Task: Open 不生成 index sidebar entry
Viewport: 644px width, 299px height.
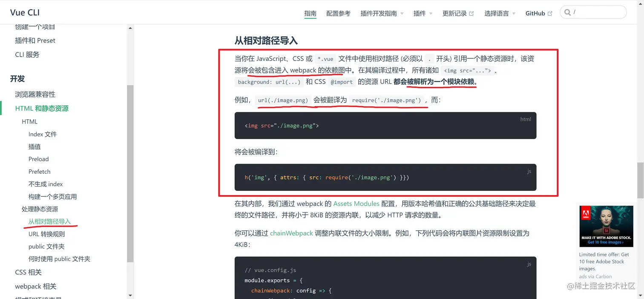Action: pyautogui.click(x=46, y=184)
